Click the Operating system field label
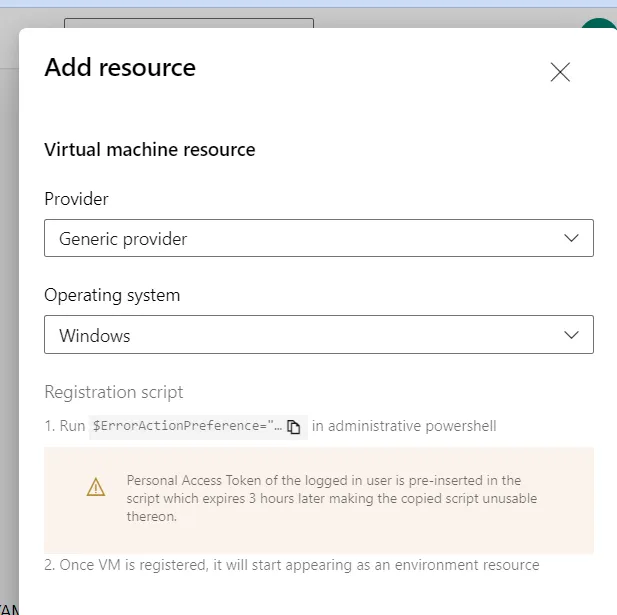Viewport: 617px width, 615px height. tap(112, 296)
